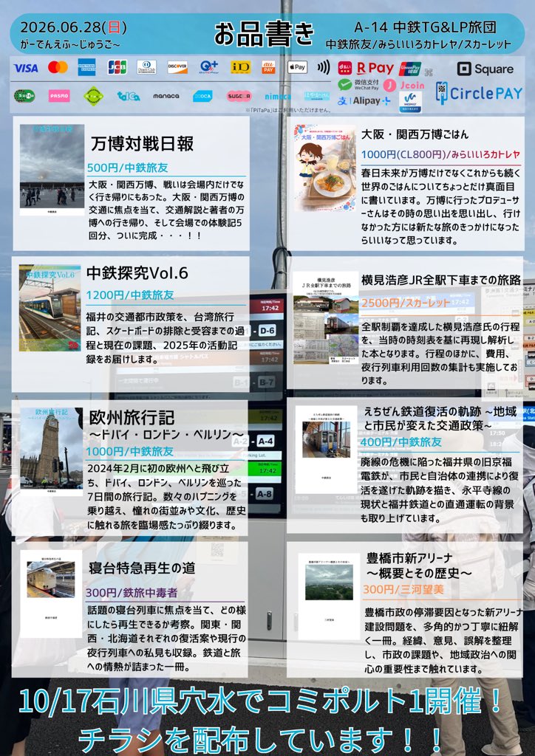535x756 pixels.
Task: Click the SUGOCA logo
Action: (239, 96)
